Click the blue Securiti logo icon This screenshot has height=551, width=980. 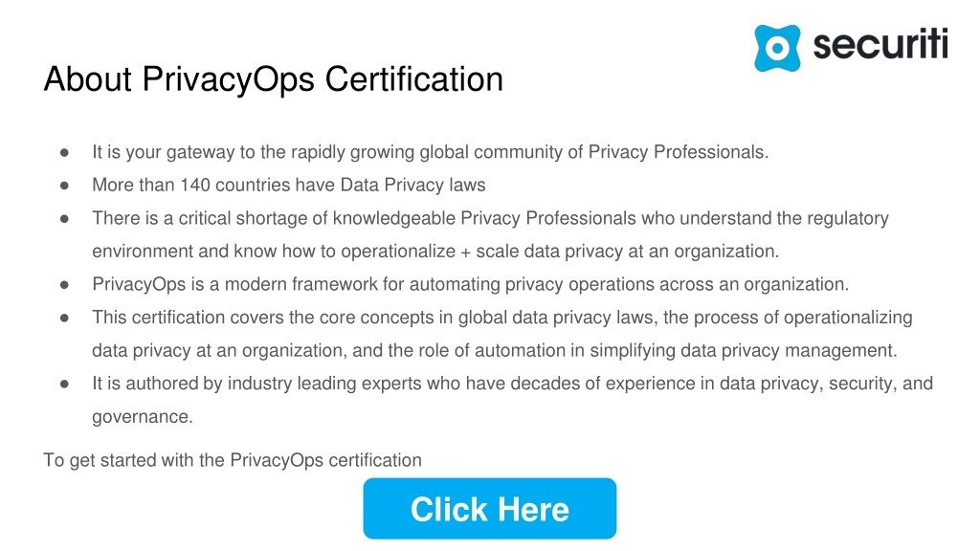click(x=777, y=48)
